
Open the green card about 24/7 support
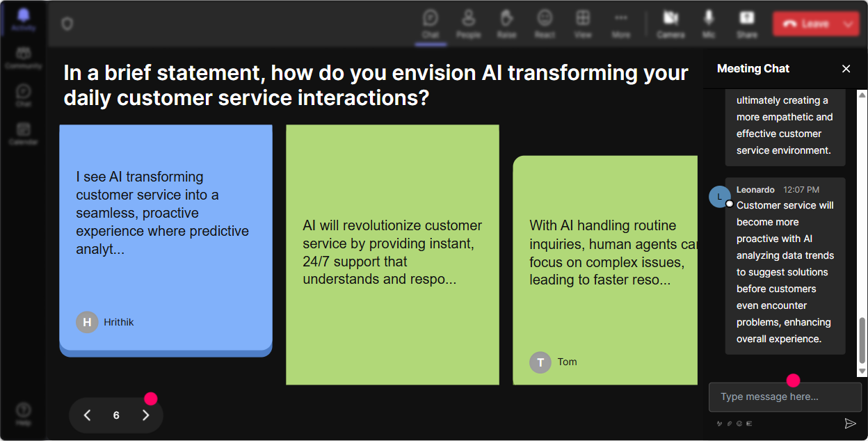click(392, 255)
